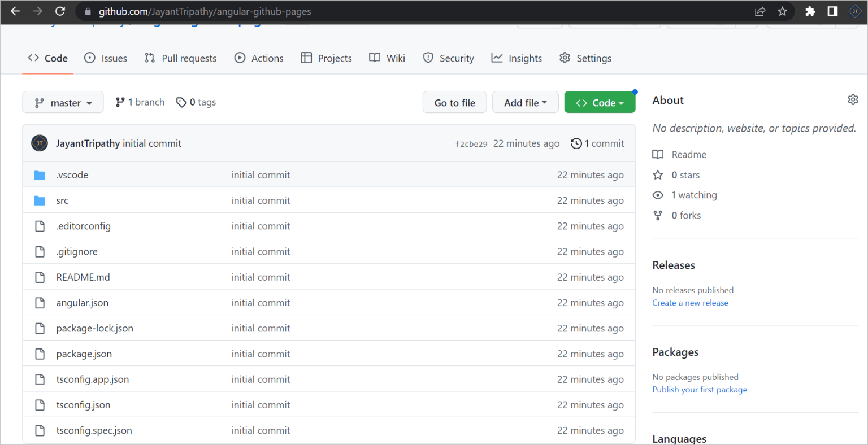View the Insights tab
The image size is (868, 445).
(517, 58)
